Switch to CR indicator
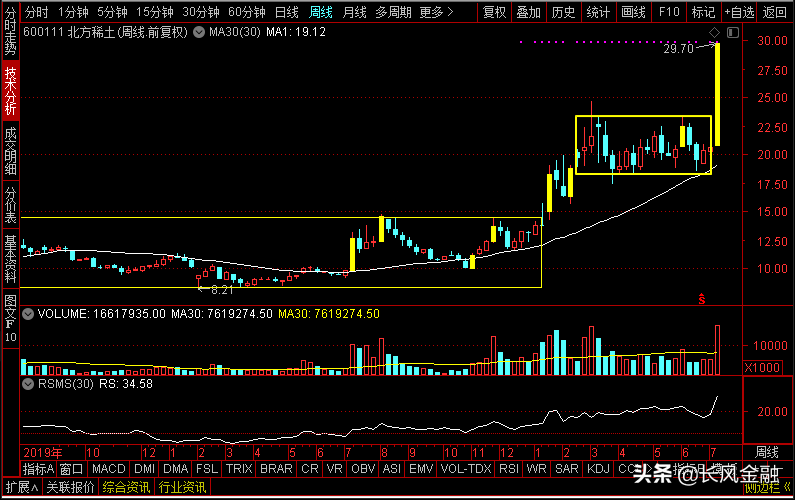The height and width of the screenshot is (500, 795). (x=310, y=469)
